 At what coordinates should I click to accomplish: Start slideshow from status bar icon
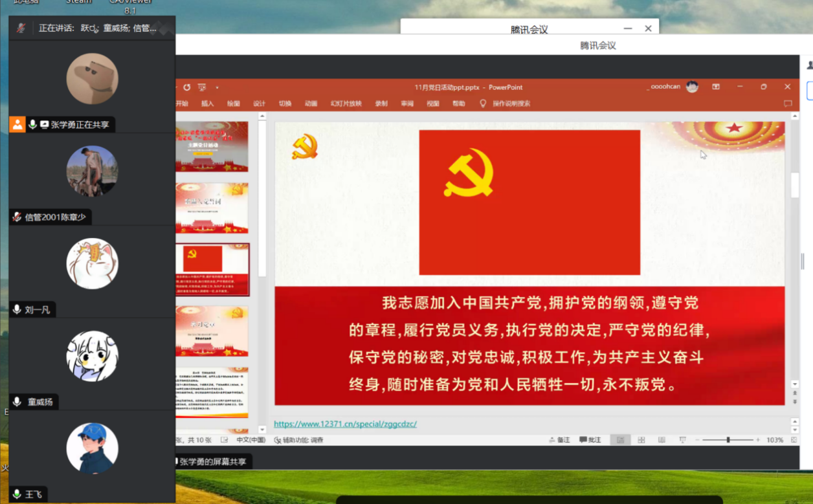click(x=682, y=440)
